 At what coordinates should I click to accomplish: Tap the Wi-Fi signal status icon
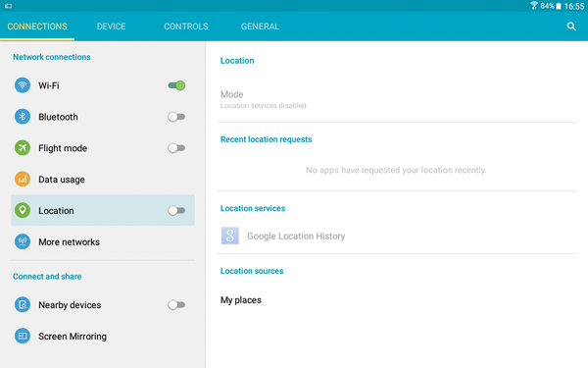tap(534, 6)
